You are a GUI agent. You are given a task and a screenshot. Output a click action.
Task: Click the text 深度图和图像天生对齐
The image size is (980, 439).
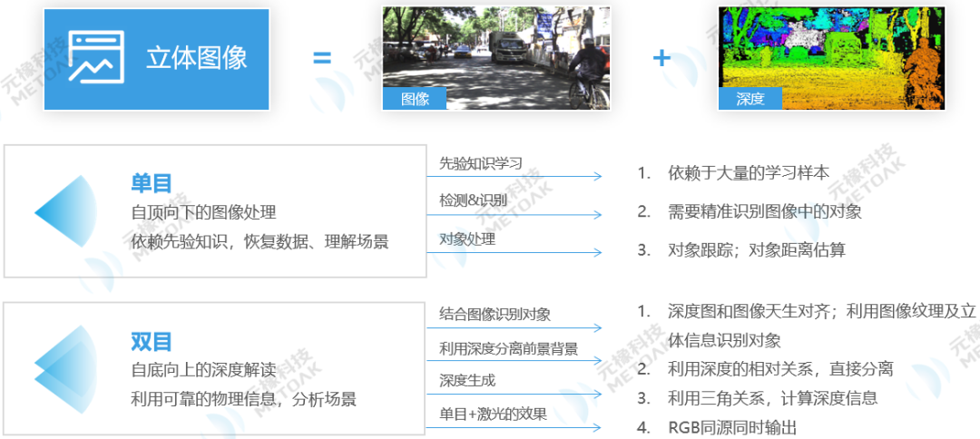pos(748,312)
